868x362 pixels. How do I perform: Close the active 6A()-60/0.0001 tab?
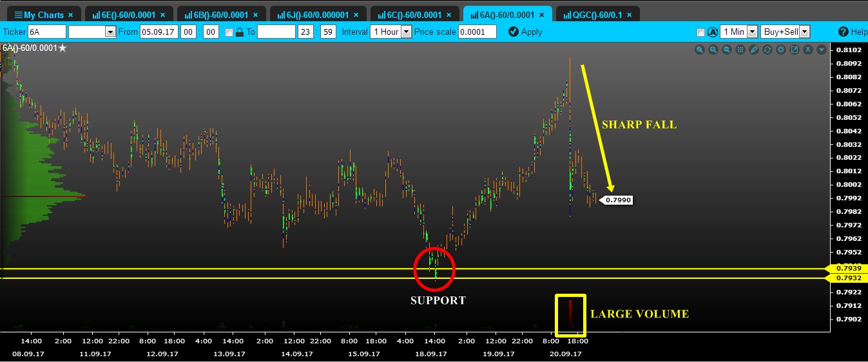point(541,15)
